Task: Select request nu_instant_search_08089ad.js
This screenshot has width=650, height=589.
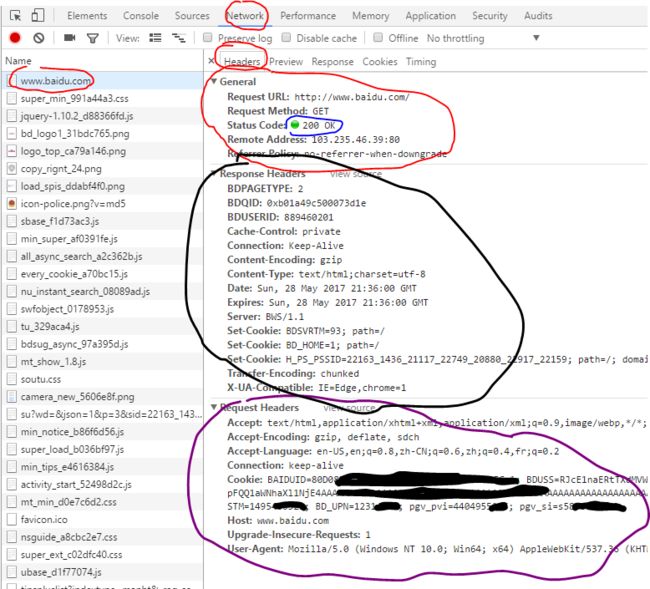Action: coord(102,291)
